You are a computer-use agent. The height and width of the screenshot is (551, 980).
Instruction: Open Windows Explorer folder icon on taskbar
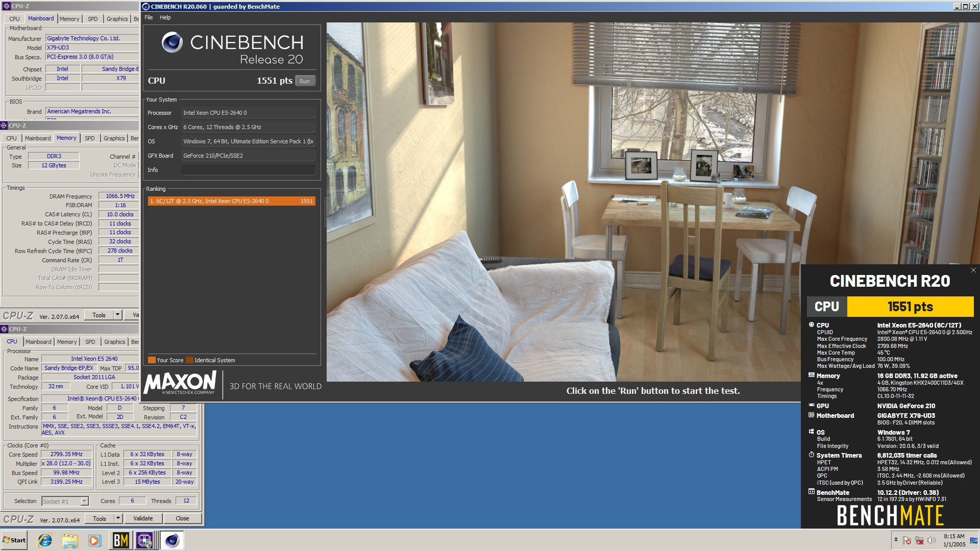(70, 540)
